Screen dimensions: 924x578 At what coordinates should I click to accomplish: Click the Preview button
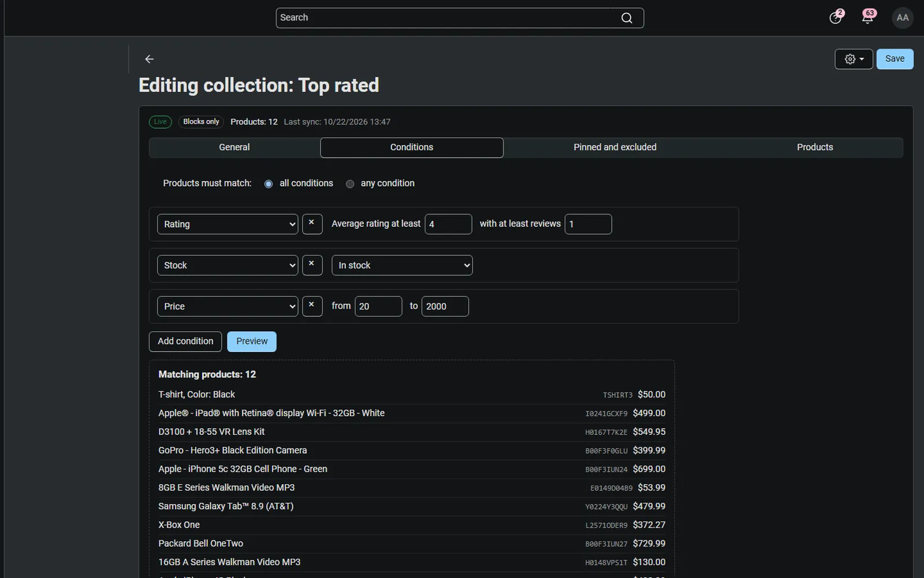coord(252,341)
